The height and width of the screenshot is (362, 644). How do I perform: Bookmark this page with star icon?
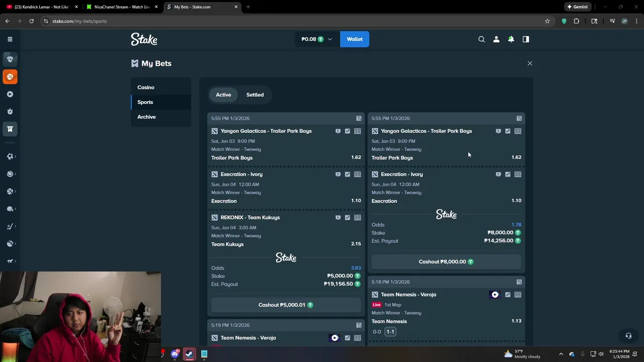pos(547,21)
